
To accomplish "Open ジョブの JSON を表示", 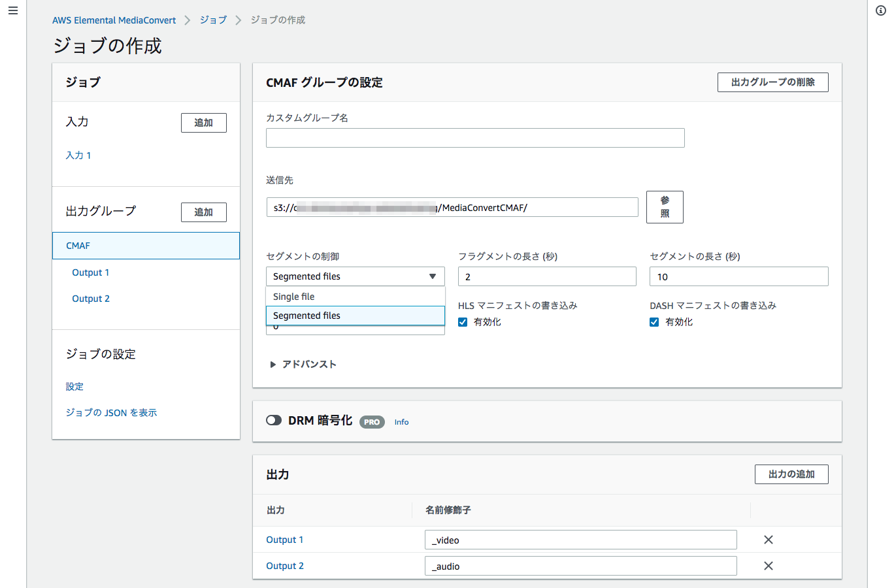I will click(x=111, y=412).
